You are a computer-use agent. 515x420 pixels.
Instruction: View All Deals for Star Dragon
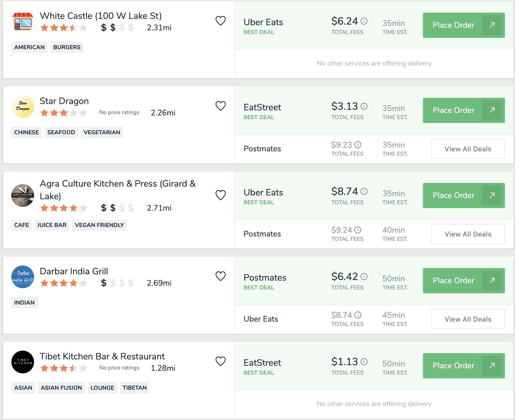[x=468, y=149]
